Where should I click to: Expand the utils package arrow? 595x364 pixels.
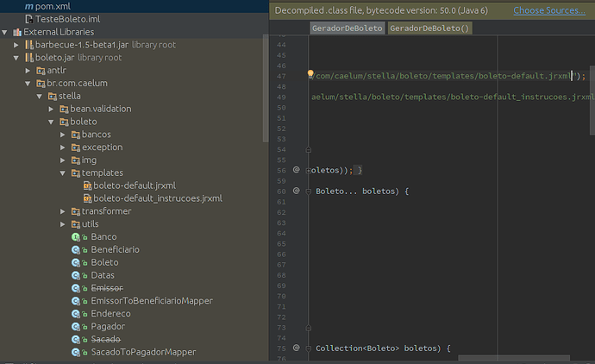point(63,224)
